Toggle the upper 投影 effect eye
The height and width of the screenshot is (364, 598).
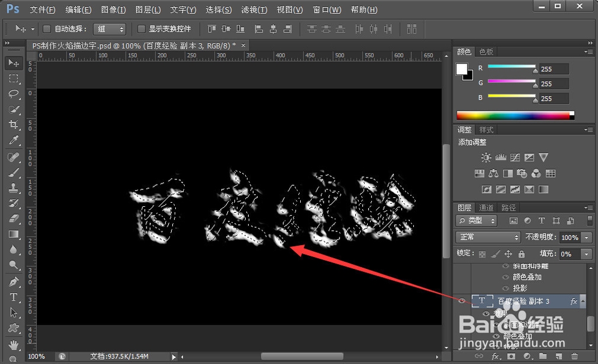coord(506,288)
